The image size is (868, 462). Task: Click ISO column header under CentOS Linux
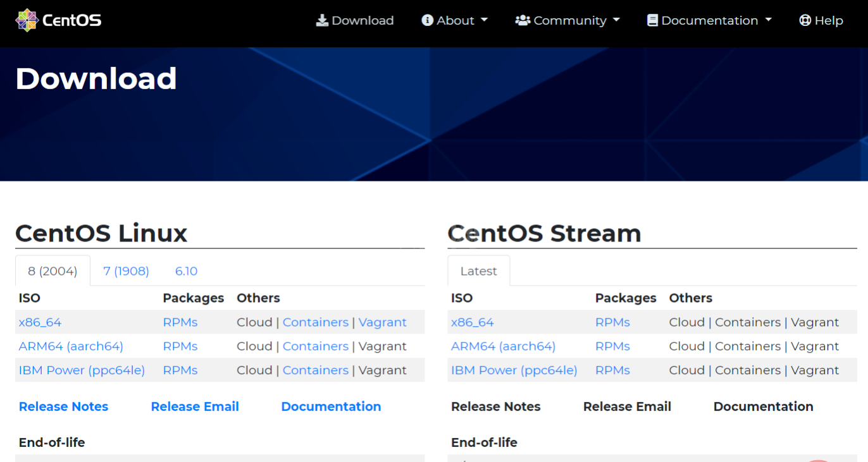[x=30, y=298]
